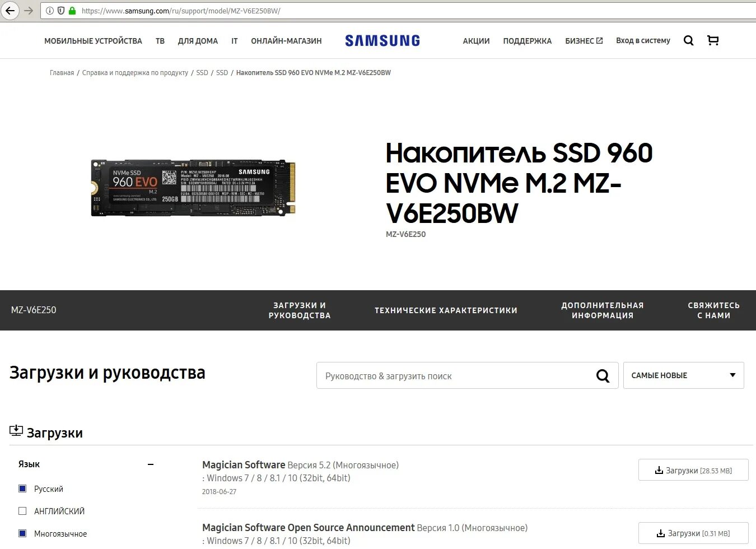Check the АНГЛИЙСКИЙ language checkbox
Image resolution: width=756 pixels, height=549 pixels.
pyautogui.click(x=22, y=511)
